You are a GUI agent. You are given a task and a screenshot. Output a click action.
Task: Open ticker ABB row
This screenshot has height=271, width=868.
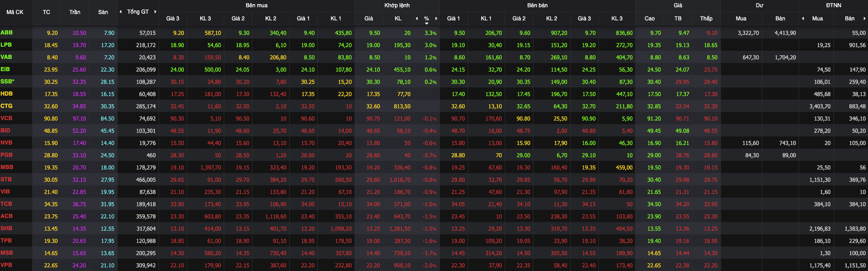tap(7, 33)
